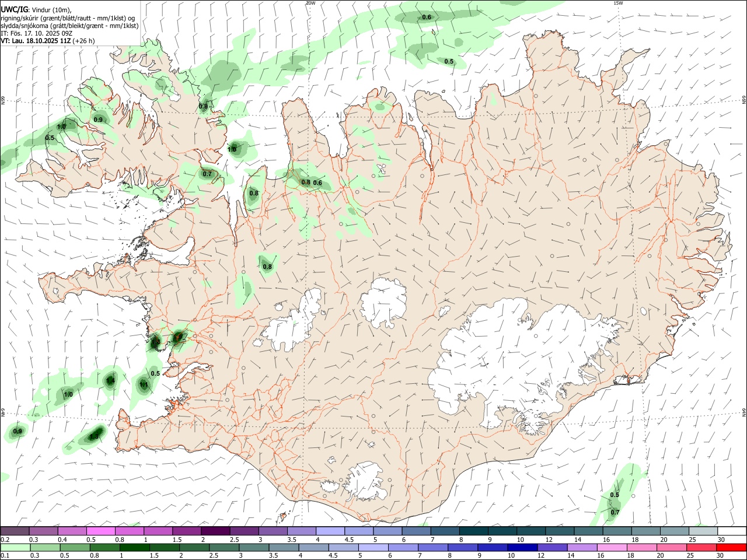Image resolution: width=747 pixels, height=560 pixels.
Task: Click the '25' label on the lower rain scale
Action: pyautogui.click(x=690, y=556)
